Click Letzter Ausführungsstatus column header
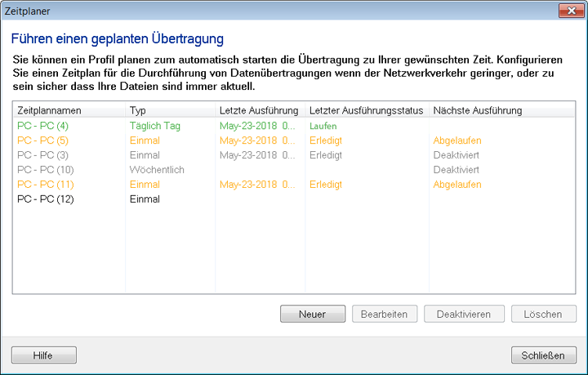Screen dimensions: 588x375 pos(365,110)
